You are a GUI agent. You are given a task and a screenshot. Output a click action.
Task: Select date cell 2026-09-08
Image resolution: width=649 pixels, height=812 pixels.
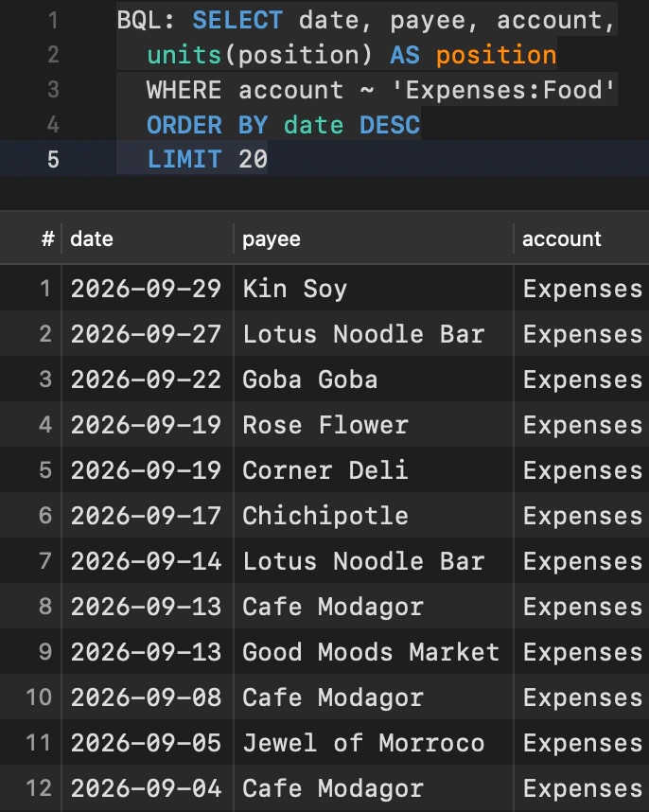coord(146,697)
